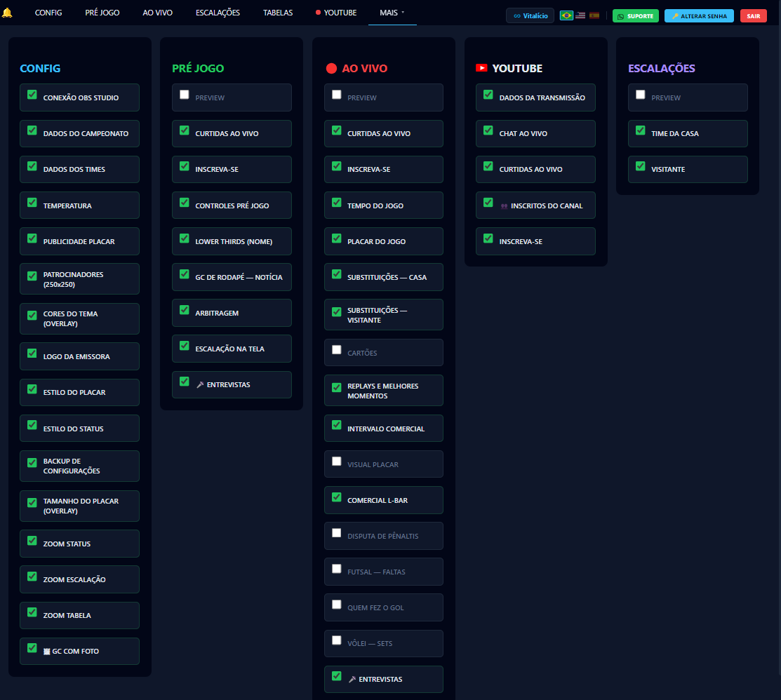Uncheck the Time da Casa checkbox
Image resolution: width=781 pixels, height=700 pixels.
(641, 130)
